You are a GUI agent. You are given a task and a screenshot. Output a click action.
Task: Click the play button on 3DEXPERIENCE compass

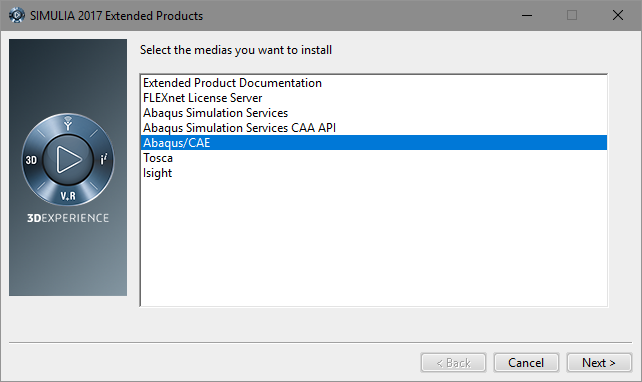pos(68,159)
